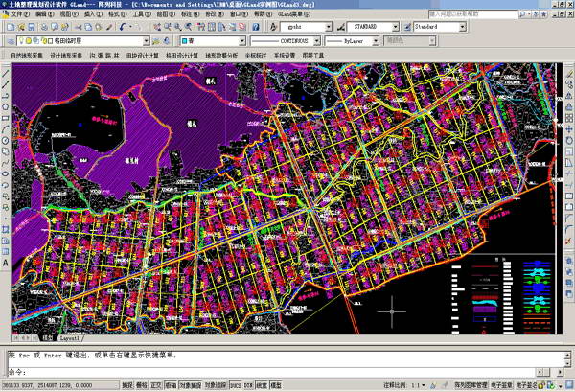Click the Undo arrow icon

coord(123,27)
